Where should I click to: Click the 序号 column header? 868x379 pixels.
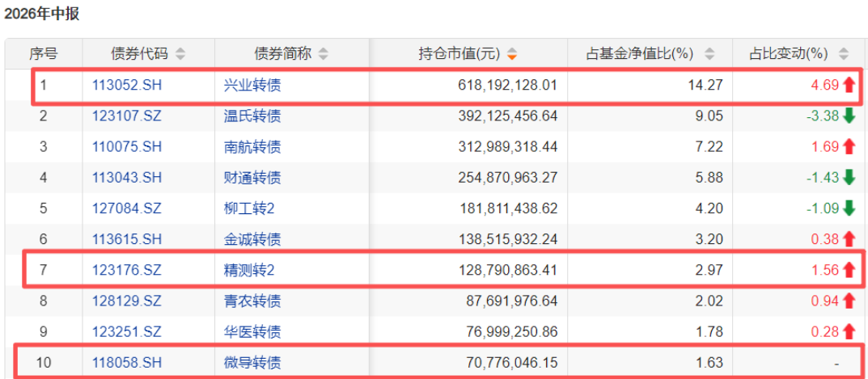point(43,53)
